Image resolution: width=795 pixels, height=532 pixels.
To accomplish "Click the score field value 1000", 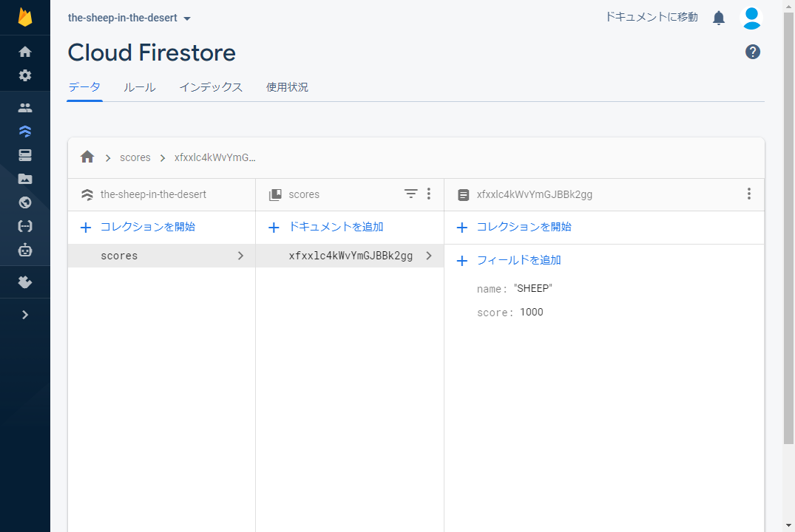I will point(531,312).
